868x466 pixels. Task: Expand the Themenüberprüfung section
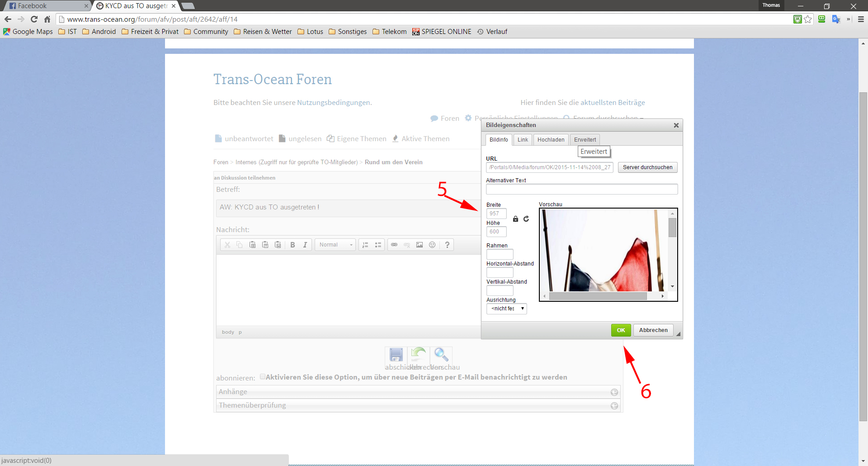click(x=614, y=406)
